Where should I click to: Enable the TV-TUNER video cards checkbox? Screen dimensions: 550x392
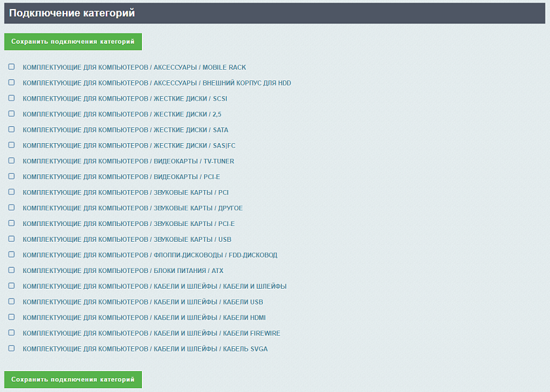coord(11,161)
